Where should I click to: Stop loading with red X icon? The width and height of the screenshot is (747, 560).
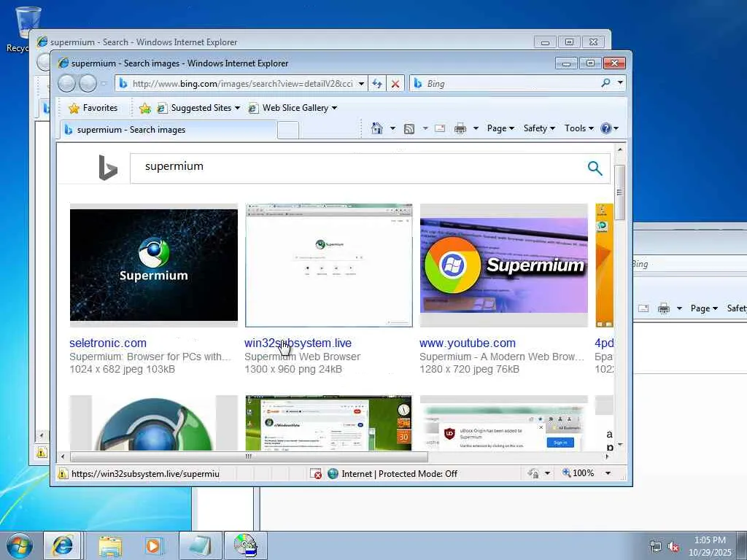pyautogui.click(x=395, y=84)
